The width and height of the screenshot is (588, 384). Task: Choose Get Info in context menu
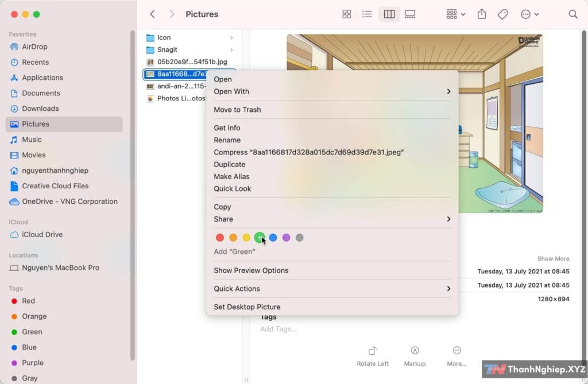[x=332, y=128]
